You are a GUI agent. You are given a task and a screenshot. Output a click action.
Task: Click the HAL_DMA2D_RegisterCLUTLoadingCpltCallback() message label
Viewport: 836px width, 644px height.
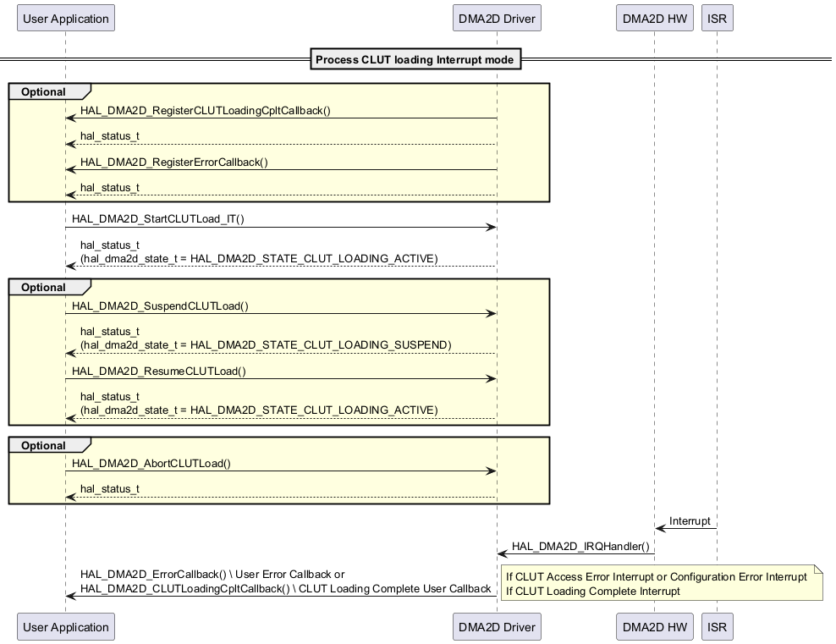click(206, 110)
